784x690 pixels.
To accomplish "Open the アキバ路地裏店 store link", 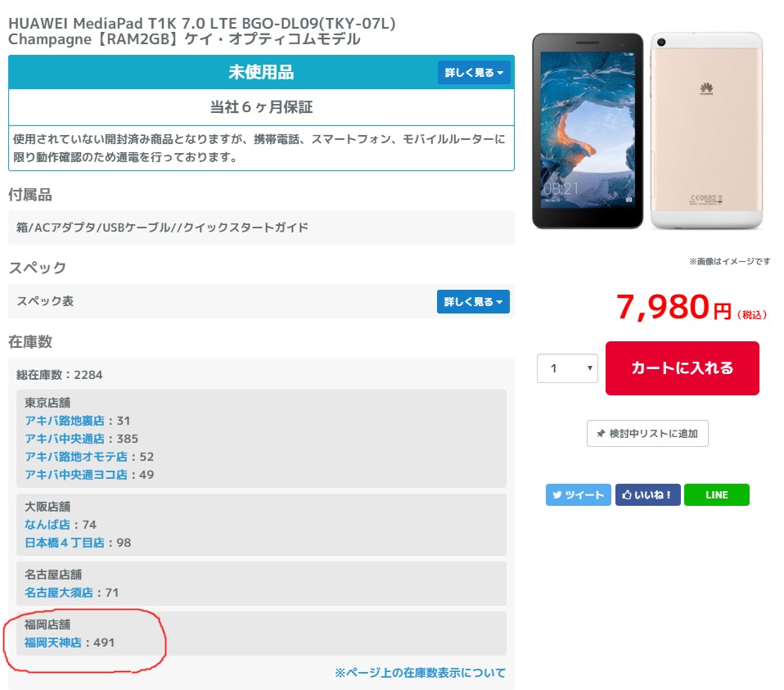I will click(65, 421).
